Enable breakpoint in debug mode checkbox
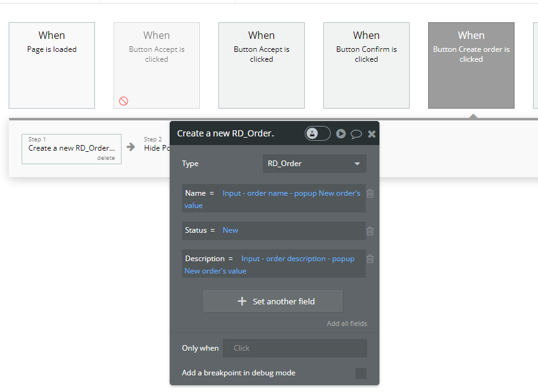The height and width of the screenshot is (392, 538). [x=361, y=373]
